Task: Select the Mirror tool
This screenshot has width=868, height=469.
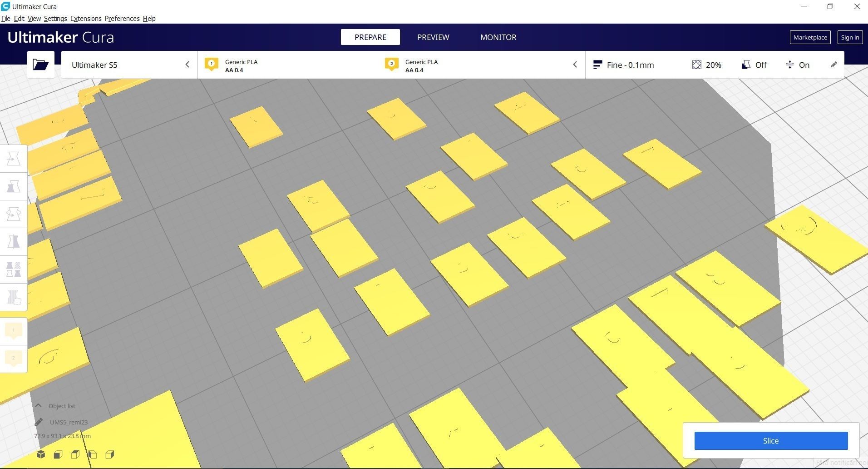Action: 14,242
